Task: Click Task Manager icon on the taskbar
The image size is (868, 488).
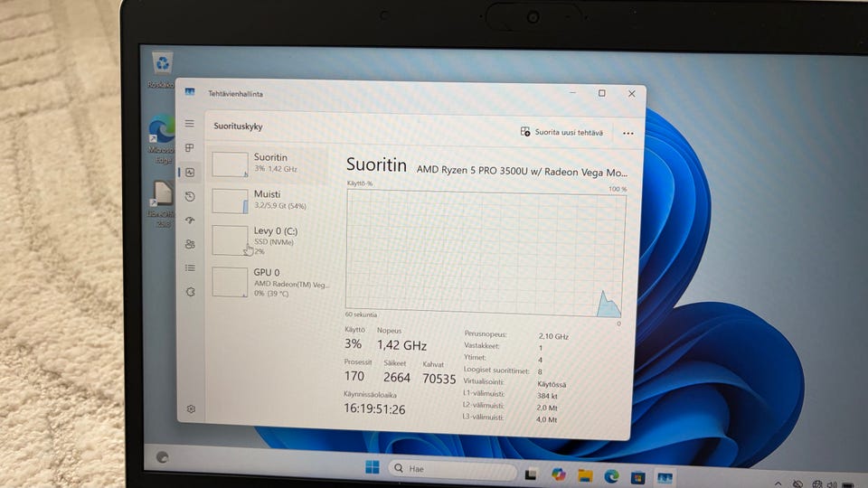Action: (665, 477)
